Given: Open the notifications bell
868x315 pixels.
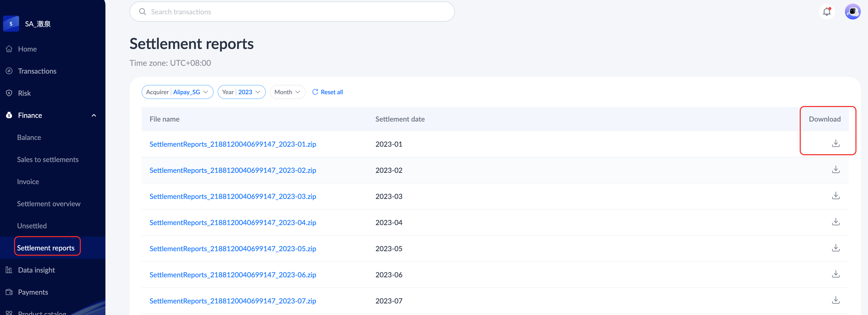Looking at the screenshot, I should [827, 12].
